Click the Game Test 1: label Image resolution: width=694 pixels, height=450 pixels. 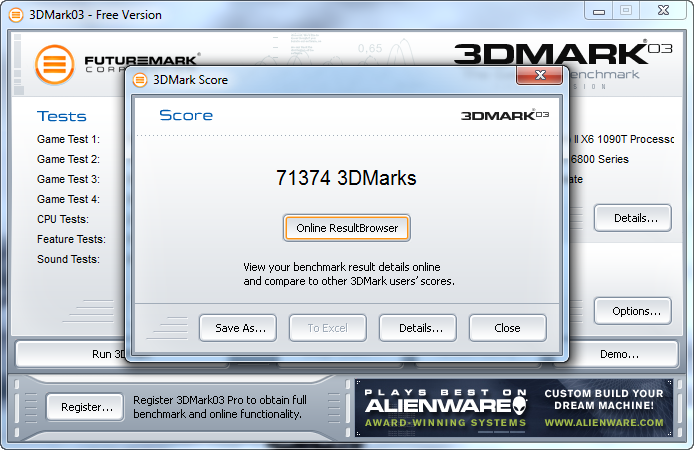pyautogui.click(x=69, y=139)
